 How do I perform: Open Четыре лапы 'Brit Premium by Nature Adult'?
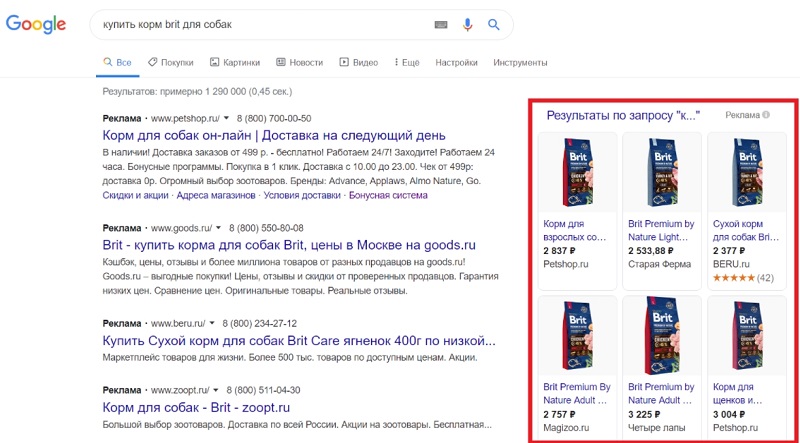661,393
